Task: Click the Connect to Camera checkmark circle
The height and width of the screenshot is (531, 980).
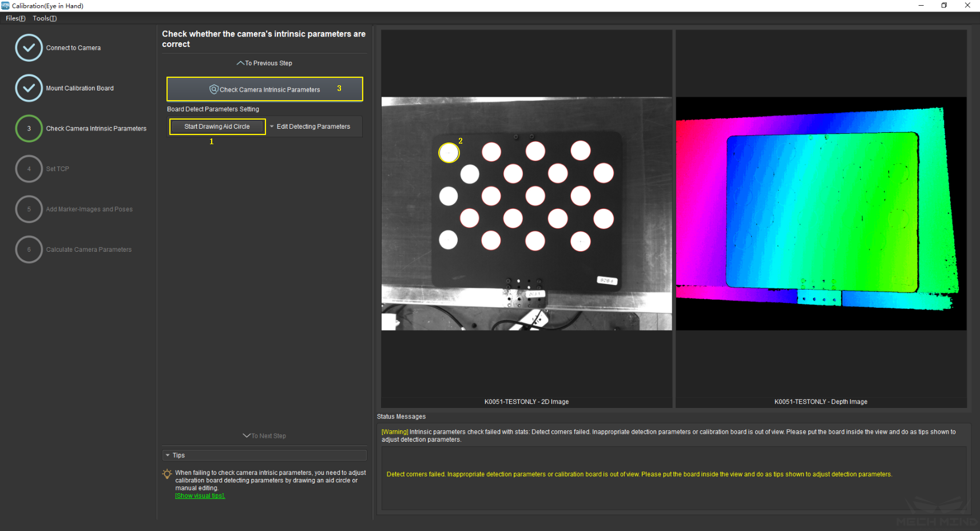Action: point(29,48)
